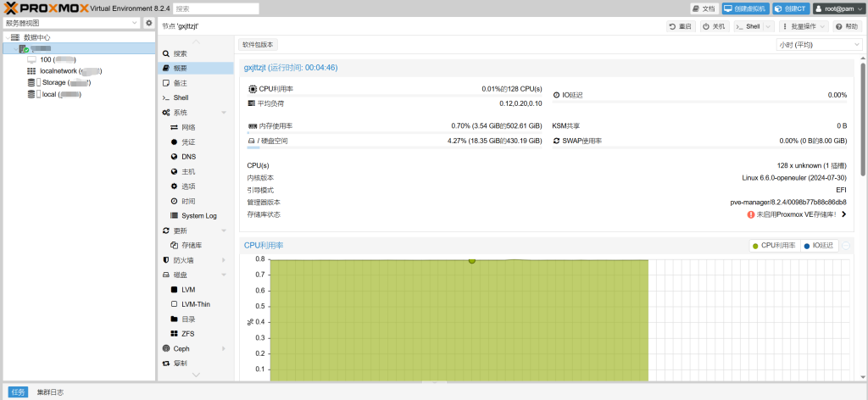Open 搜索 in node side menu
The width and height of the screenshot is (868, 400).
[196, 53]
